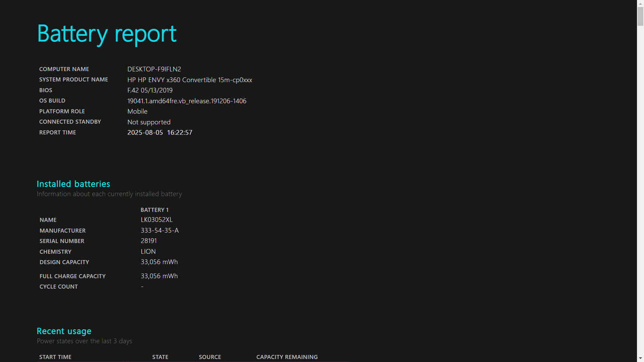Screen dimensions: 644x362
Task: Click the CAPACITY REMAINING column header
Action: coord(287,357)
